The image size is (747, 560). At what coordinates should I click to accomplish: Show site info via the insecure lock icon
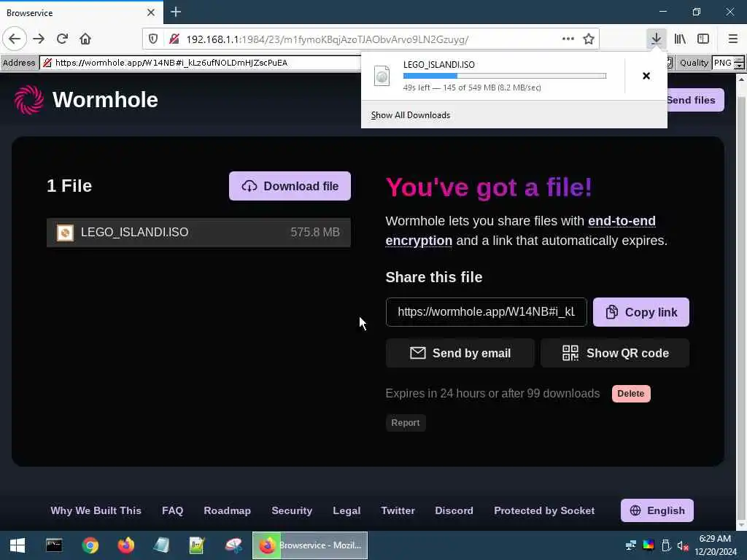tap(174, 39)
